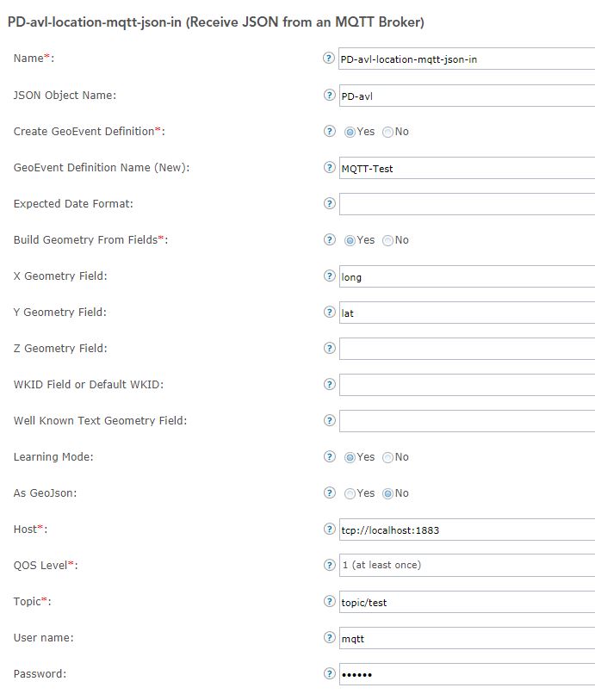Viewport: 595px width, 700px height.
Task: Click the empty Z Geometry Field input
Action: tap(467, 349)
